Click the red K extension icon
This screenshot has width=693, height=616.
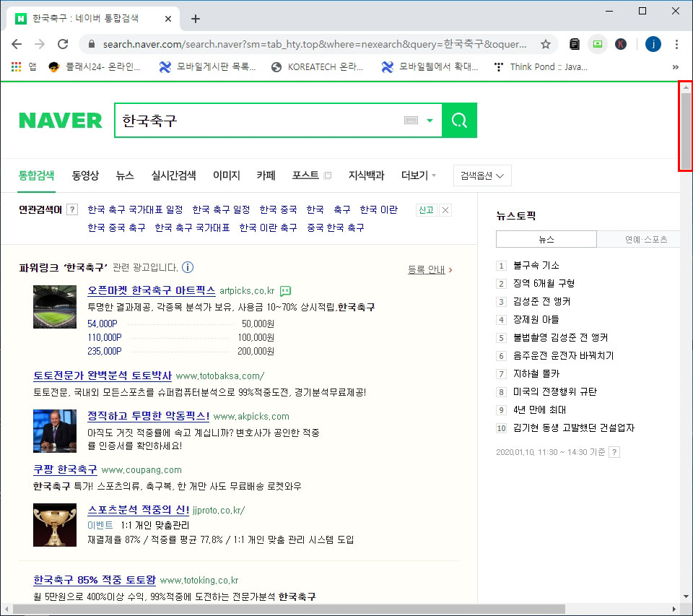621,44
